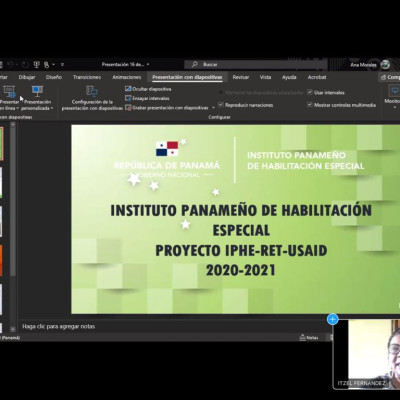Expand Grabar presentación dropdown arrow
400x400 pixels.
[213, 108]
